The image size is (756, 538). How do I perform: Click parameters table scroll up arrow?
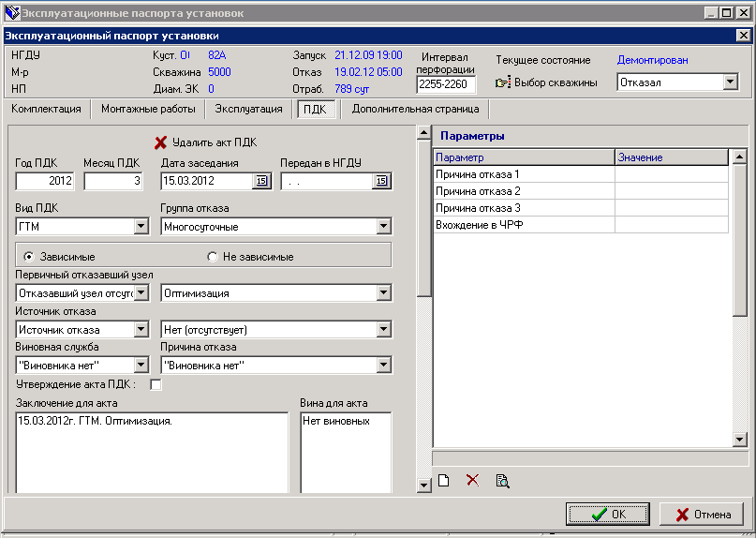coord(740,157)
